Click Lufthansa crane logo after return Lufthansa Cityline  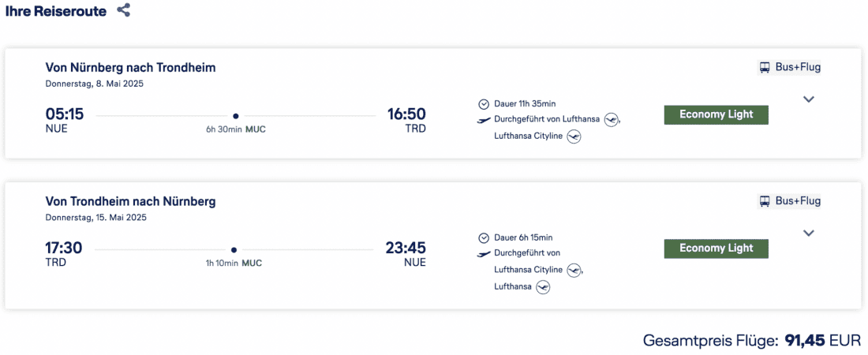pyautogui.click(x=574, y=271)
